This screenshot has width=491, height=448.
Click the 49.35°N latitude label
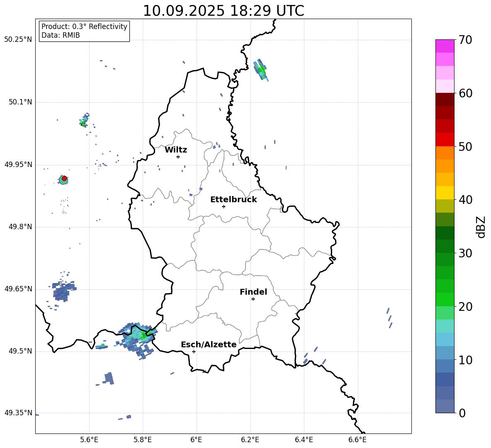click(x=18, y=413)
